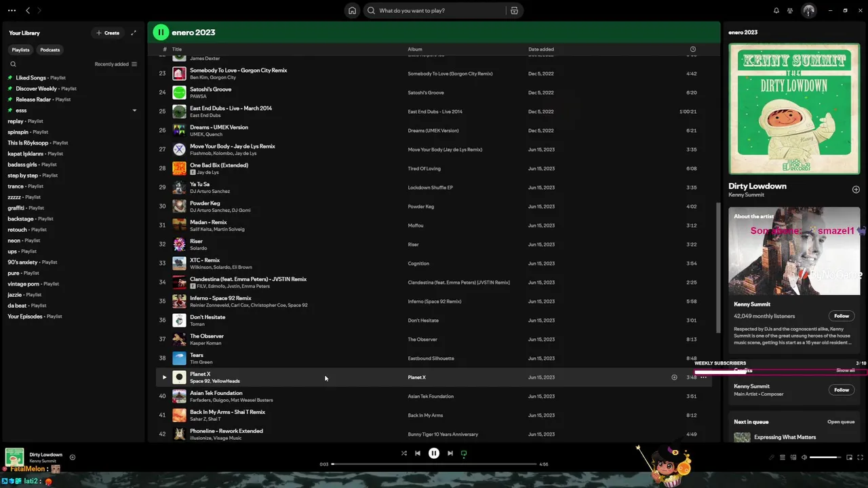Open Kenny Summit artist link under Dirty Lowdown
The width and height of the screenshot is (868, 488).
pos(746,195)
